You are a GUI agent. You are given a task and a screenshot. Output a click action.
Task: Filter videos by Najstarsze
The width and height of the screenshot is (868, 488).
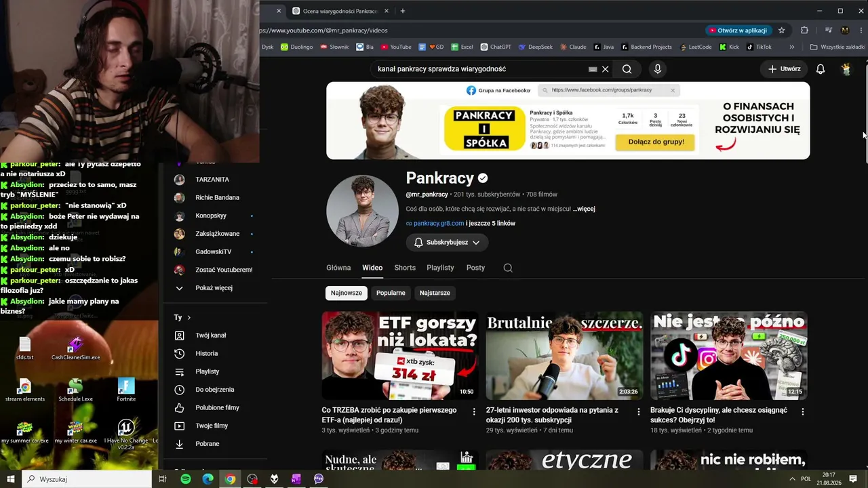(435, 293)
